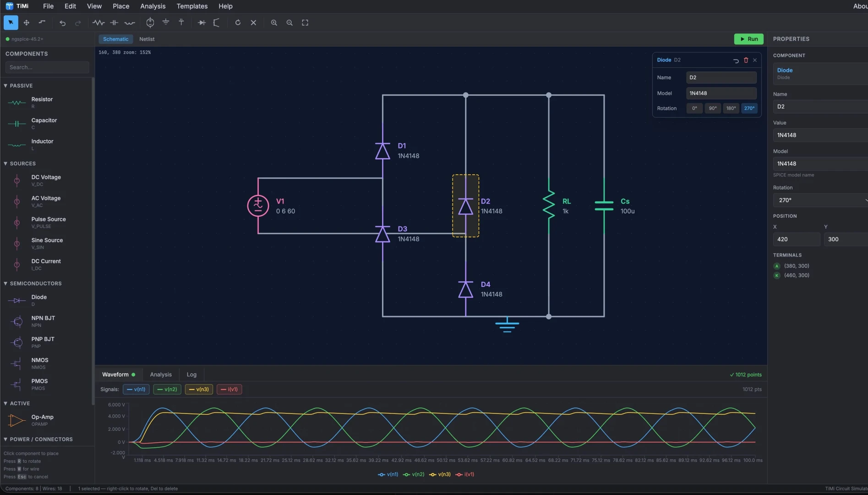The image size is (868, 495).
Task: Open the Log tab
Action: [191, 374]
